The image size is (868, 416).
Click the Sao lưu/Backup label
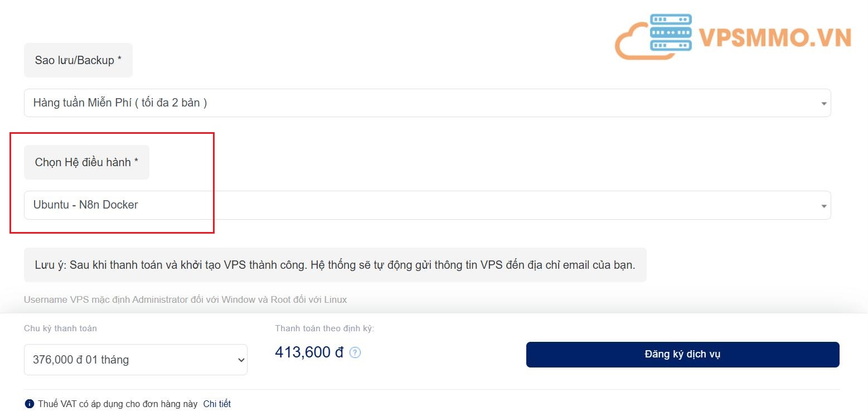tap(78, 60)
